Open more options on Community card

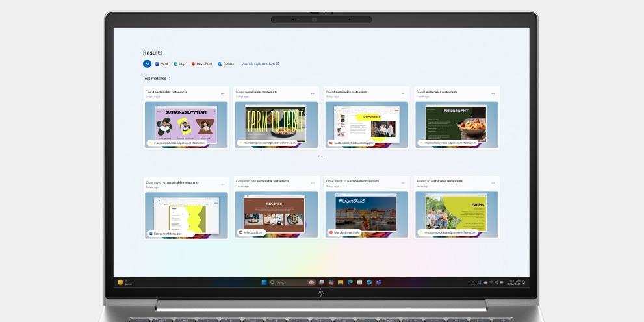click(x=403, y=94)
